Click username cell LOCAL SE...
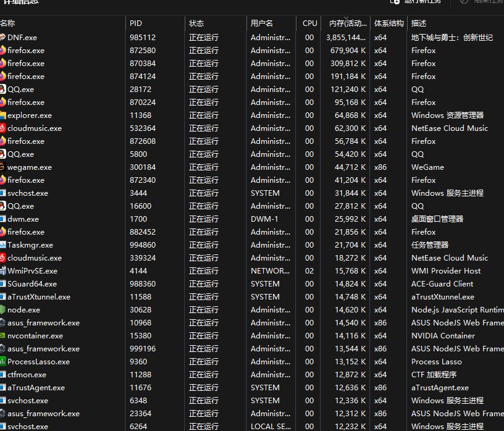Screen dimensions: 504x431 271,427
